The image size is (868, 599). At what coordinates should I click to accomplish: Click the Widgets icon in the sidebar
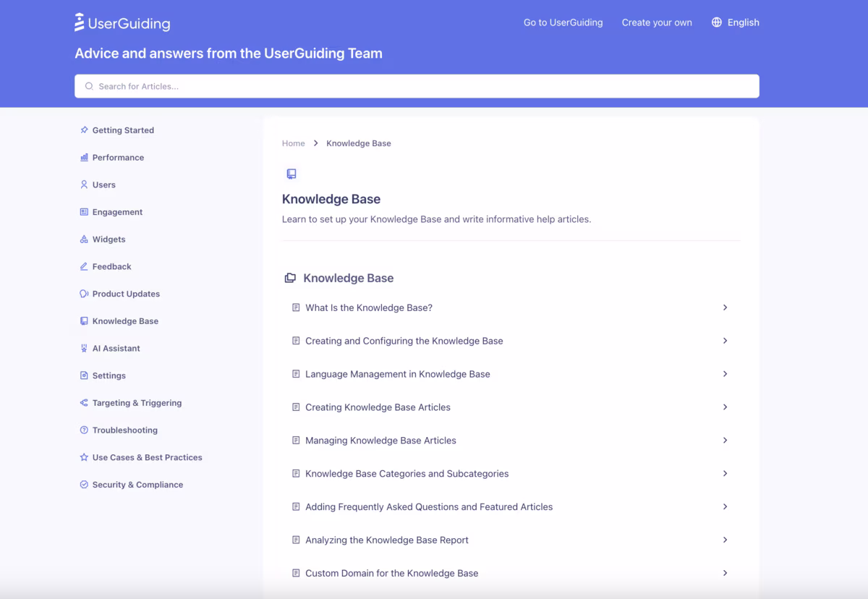click(x=83, y=239)
